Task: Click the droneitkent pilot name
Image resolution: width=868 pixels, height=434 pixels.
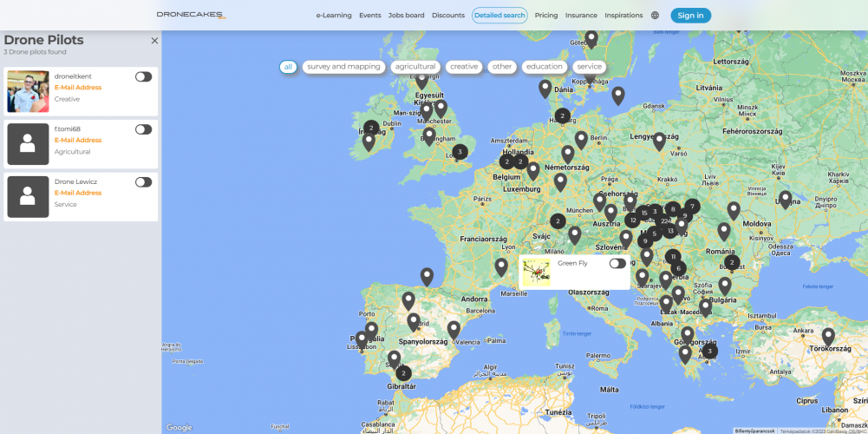Action: pyautogui.click(x=73, y=76)
